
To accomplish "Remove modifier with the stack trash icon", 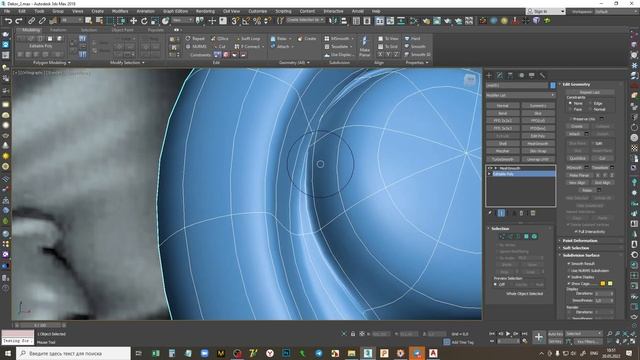I will coord(521,213).
